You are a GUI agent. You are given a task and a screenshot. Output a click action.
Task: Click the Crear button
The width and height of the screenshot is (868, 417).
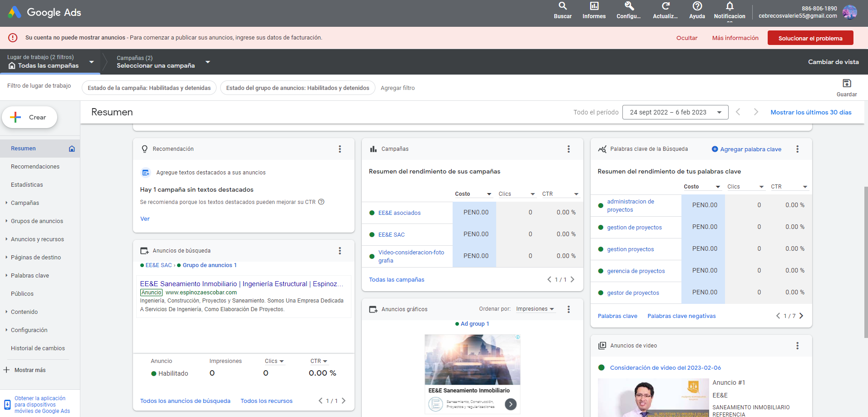30,117
